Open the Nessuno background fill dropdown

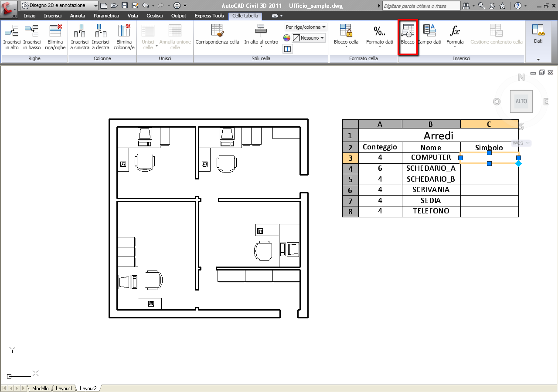coord(309,38)
